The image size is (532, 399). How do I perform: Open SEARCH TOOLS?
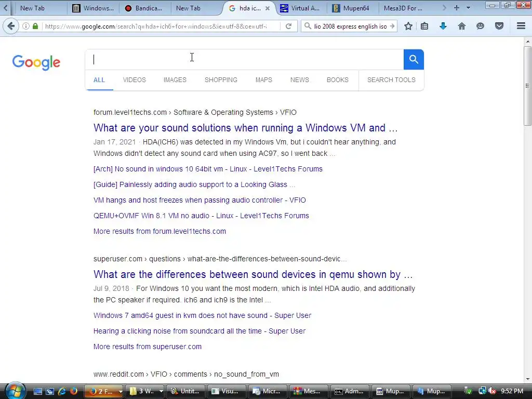391,79
